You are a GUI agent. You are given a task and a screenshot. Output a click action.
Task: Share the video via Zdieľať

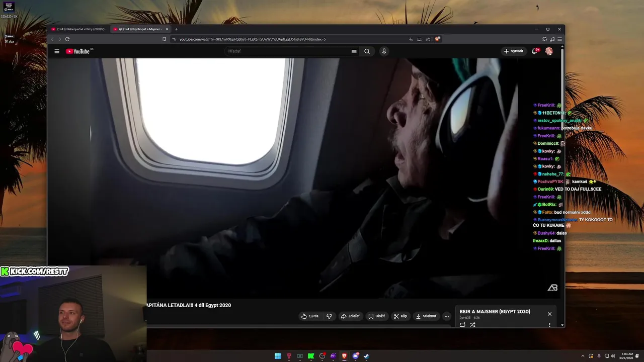350,316
